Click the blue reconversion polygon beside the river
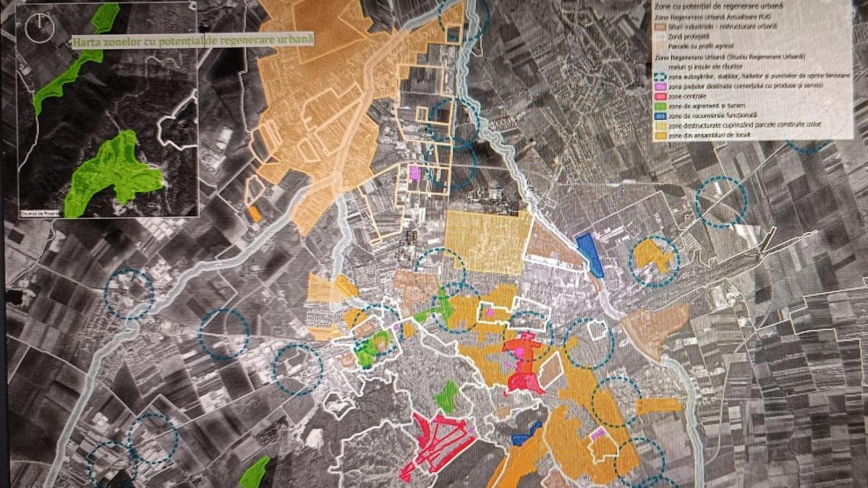Screen dimensions: 868x488 point(591,254)
